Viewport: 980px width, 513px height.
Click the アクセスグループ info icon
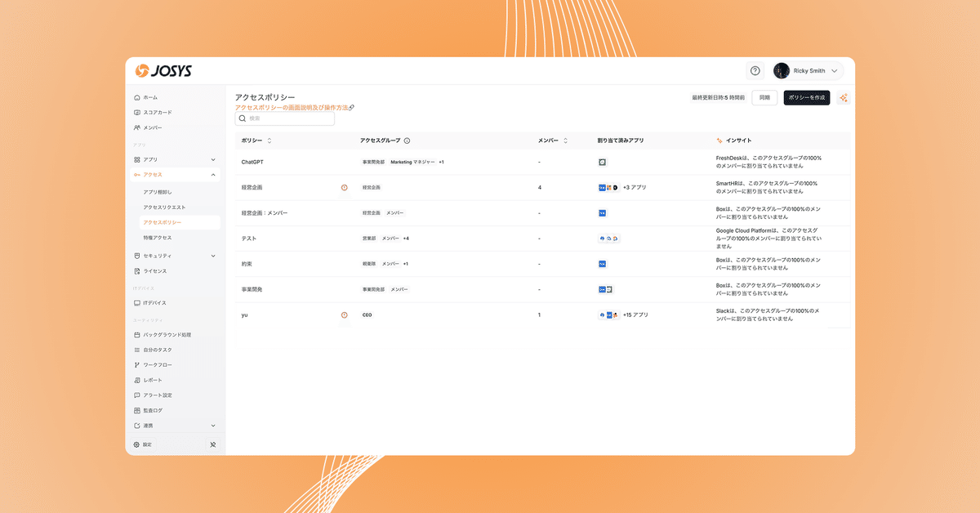click(x=407, y=141)
